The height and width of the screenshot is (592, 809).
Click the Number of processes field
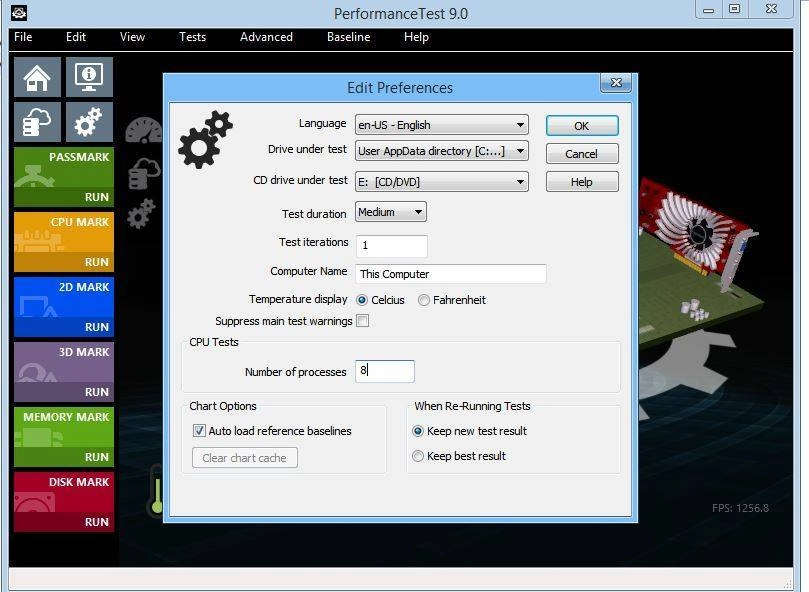point(385,371)
